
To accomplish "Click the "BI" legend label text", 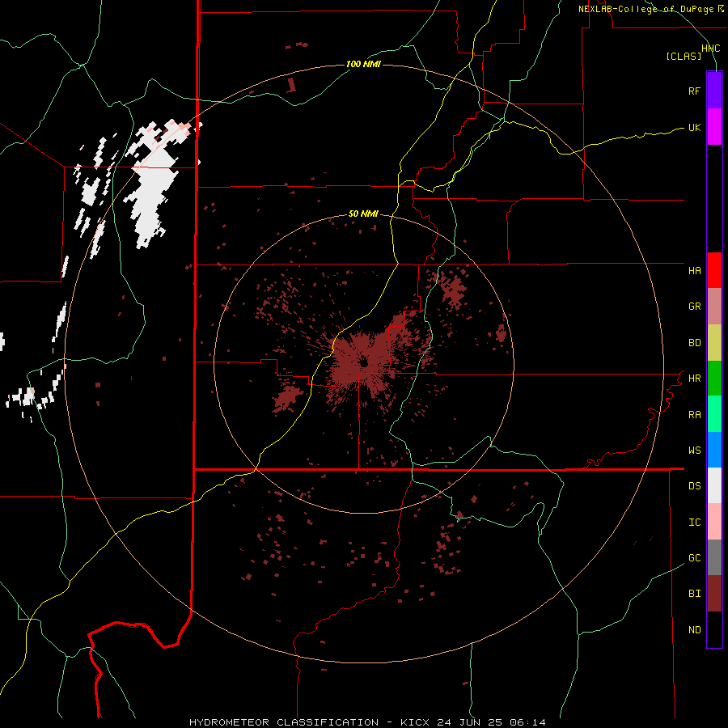I will [x=694, y=594].
